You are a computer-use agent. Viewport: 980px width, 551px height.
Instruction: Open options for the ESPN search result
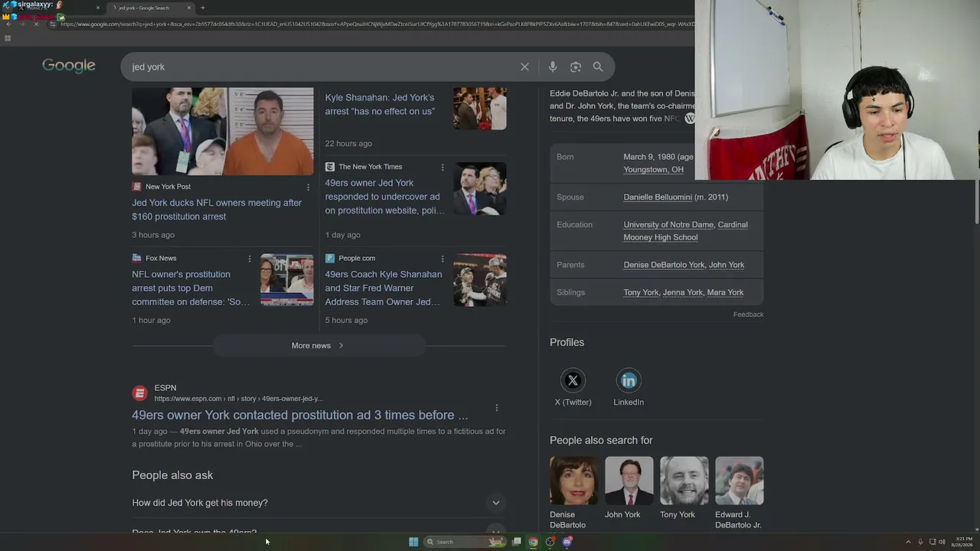496,408
